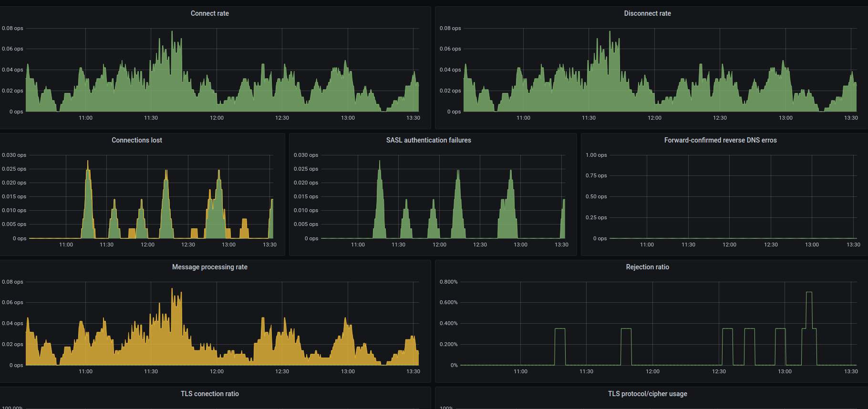
Task: Click 0.75 ops label on reverse DNS erros axis
Action: (596, 175)
